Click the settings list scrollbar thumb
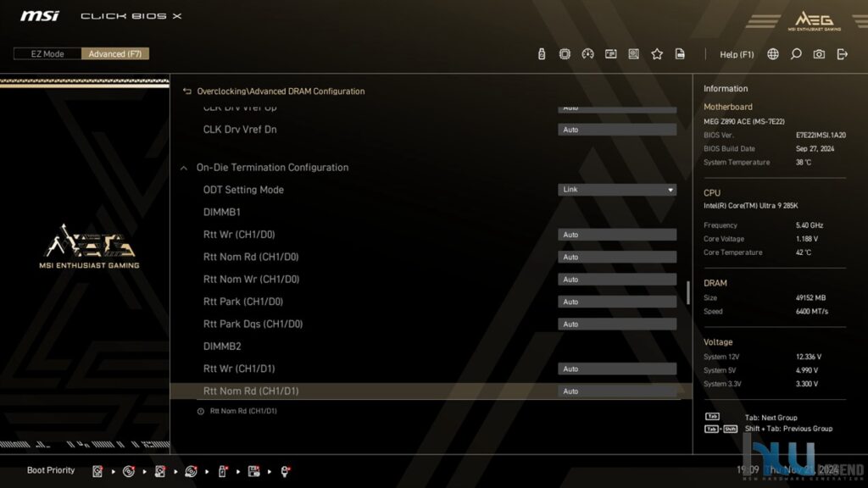 (688, 292)
